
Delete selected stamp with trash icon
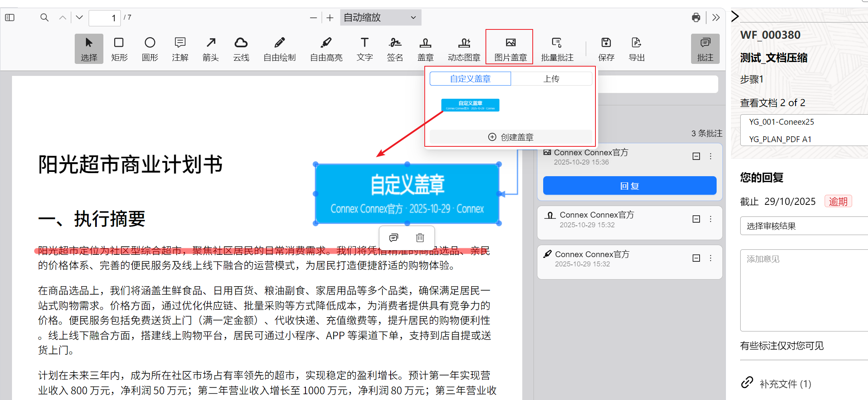(420, 237)
